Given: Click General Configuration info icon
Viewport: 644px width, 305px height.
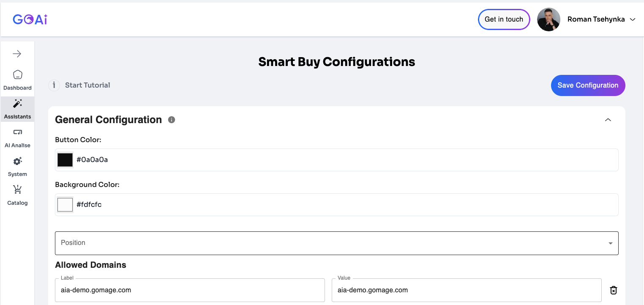Looking at the screenshot, I should click(172, 120).
